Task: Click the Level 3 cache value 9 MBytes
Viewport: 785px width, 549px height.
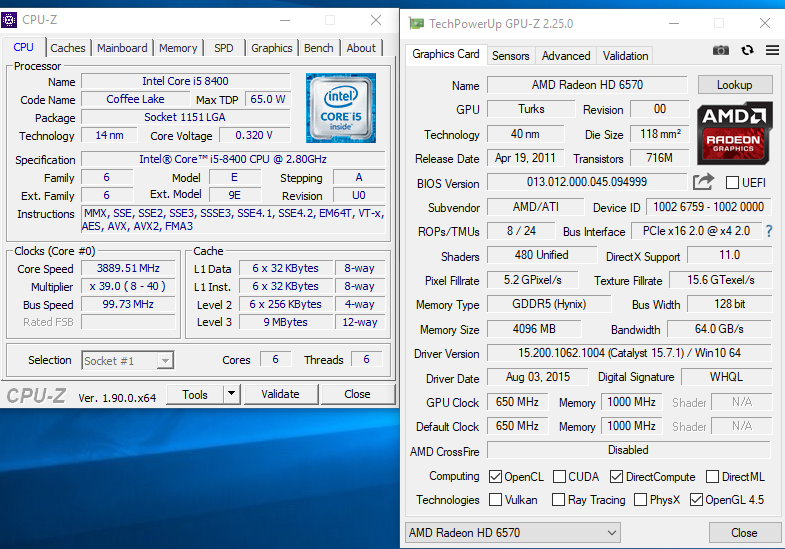Action: pyautogui.click(x=286, y=322)
